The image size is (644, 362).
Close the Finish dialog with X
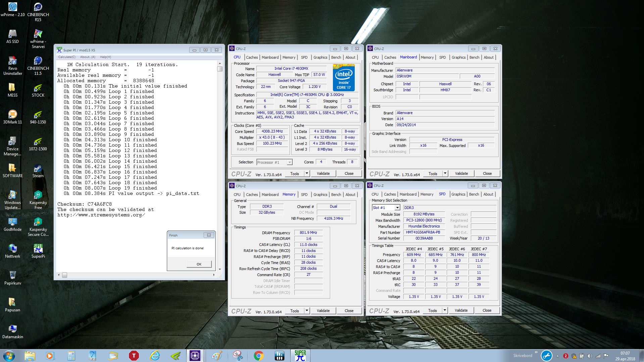(x=209, y=235)
